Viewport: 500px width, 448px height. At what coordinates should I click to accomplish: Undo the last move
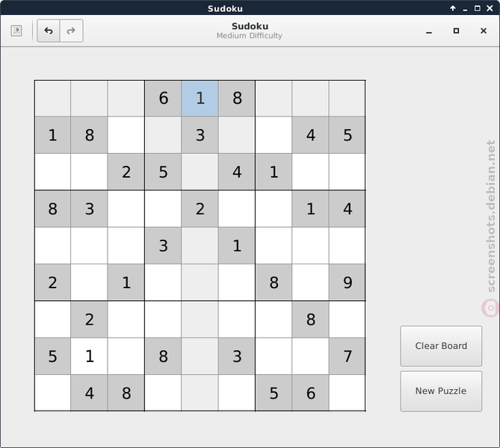pyautogui.click(x=49, y=31)
